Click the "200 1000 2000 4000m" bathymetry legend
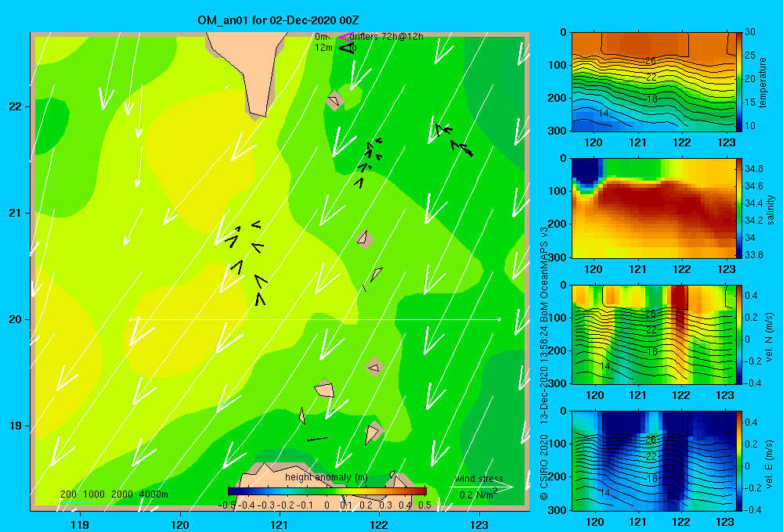Image resolution: width=783 pixels, height=532 pixels. 114,494
